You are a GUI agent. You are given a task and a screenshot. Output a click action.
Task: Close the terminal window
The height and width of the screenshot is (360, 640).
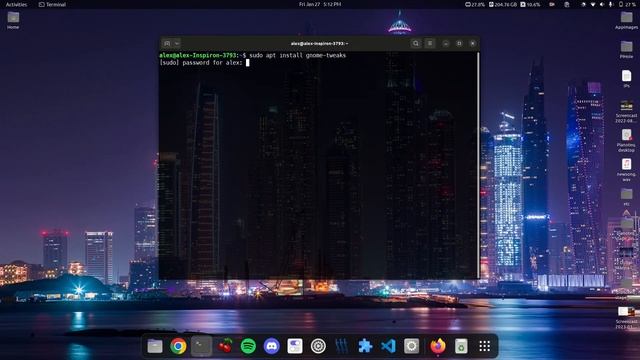[x=473, y=43]
